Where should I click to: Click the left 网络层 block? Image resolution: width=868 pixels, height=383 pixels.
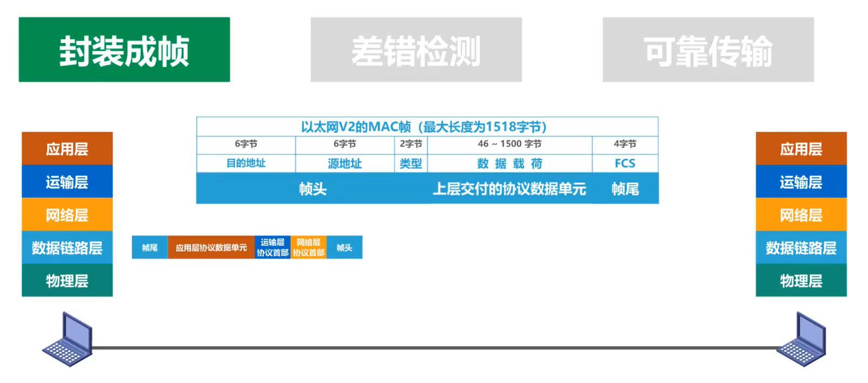tap(67, 214)
